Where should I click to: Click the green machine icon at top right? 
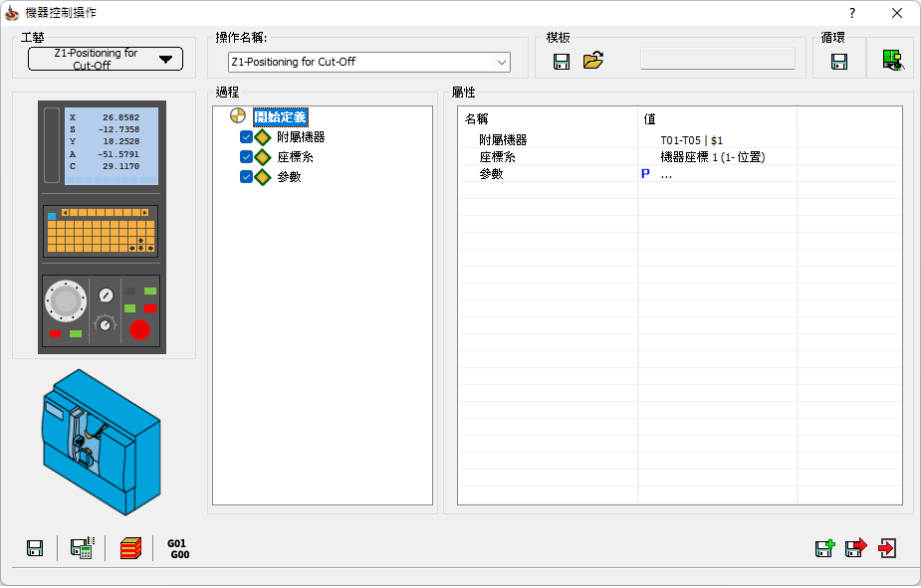[x=893, y=60]
